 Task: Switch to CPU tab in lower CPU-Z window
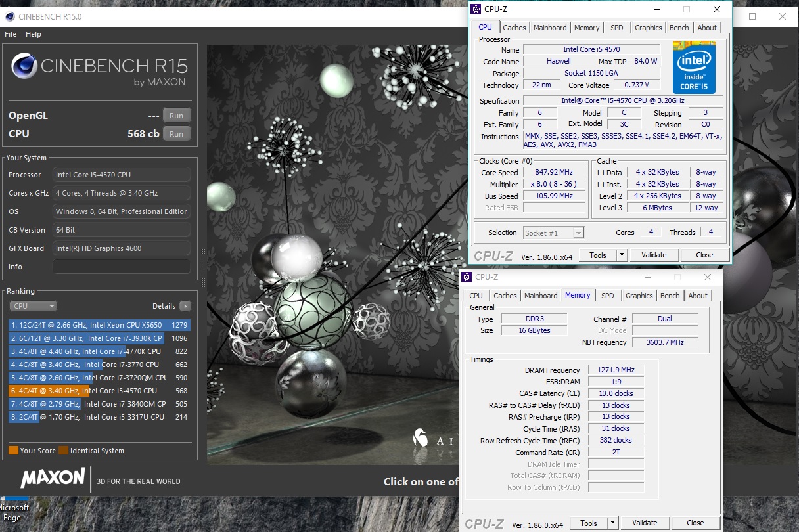click(476, 296)
